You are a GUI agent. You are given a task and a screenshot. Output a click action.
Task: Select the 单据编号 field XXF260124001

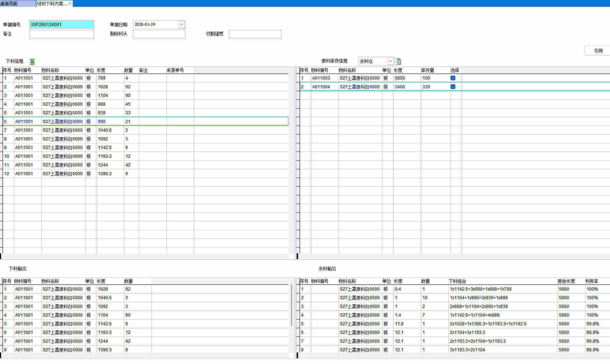(61, 25)
